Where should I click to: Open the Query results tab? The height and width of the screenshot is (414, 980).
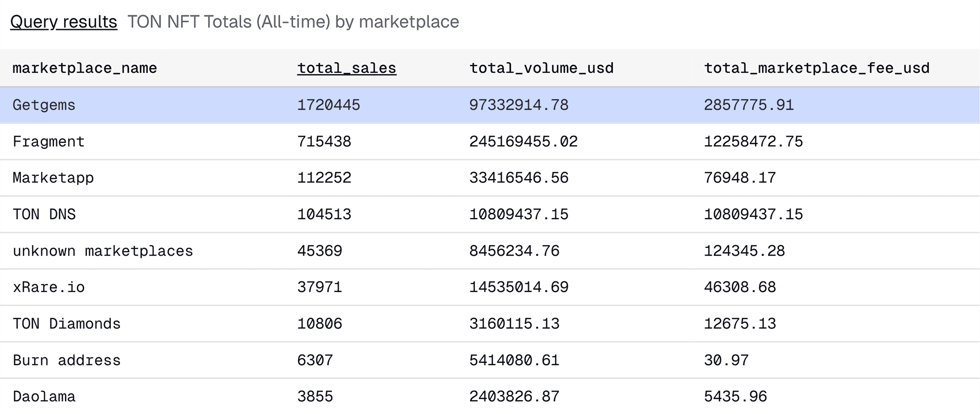pyautogui.click(x=64, y=22)
